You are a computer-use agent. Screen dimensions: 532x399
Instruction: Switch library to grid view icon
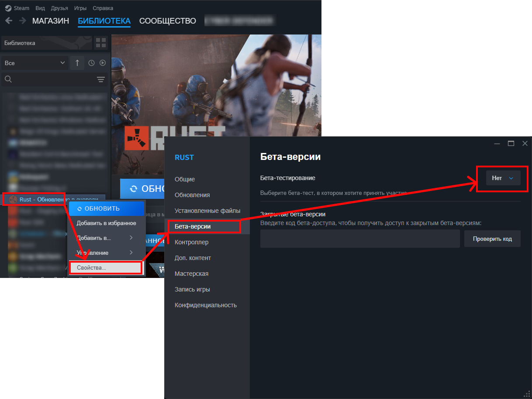coord(101,43)
